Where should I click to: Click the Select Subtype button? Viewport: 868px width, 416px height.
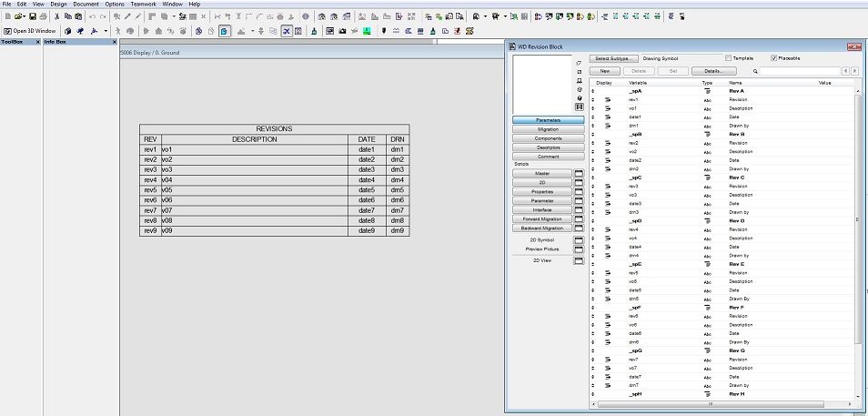tap(614, 58)
